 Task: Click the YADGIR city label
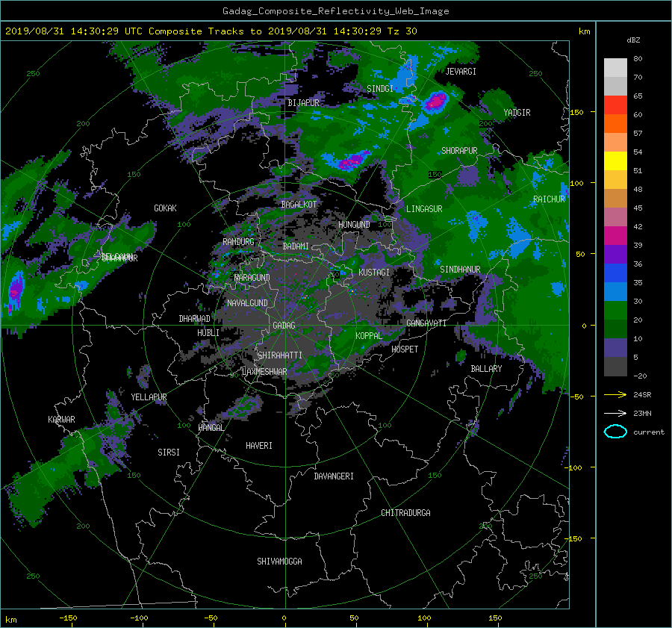(517, 113)
